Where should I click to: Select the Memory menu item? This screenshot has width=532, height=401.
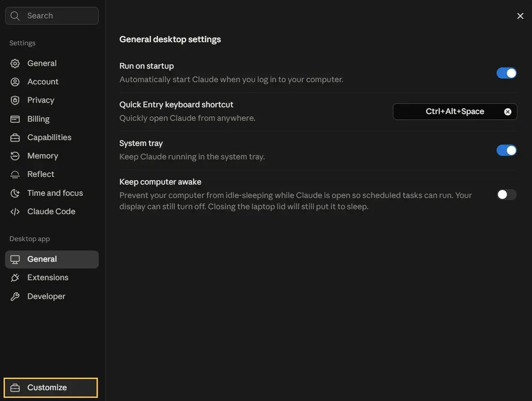[x=52, y=156]
